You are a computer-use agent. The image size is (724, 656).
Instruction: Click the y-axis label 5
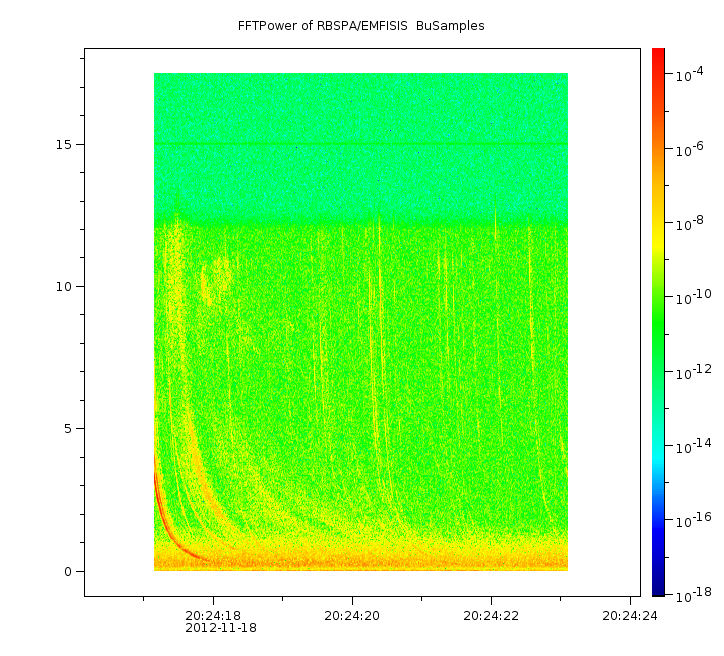point(68,429)
